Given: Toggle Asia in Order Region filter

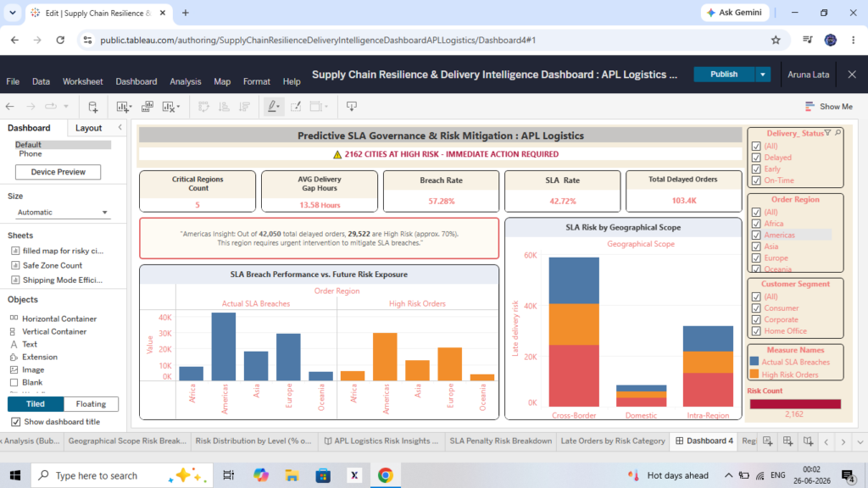Looking at the screenshot, I should pos(756,247).
